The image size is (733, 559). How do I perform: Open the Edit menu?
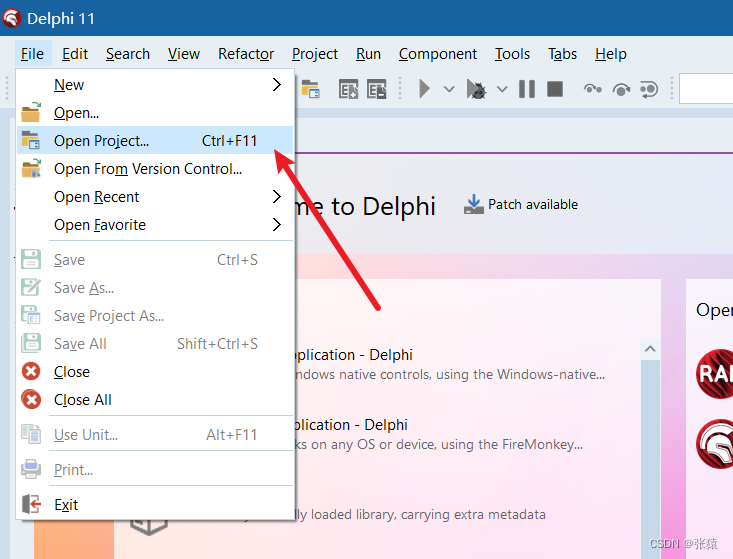75,54
